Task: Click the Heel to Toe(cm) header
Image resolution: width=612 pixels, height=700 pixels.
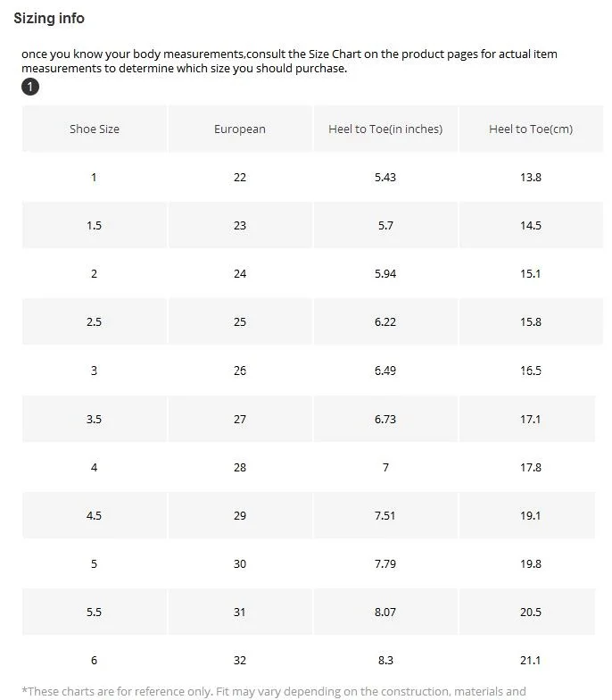Action: point(531,129)
